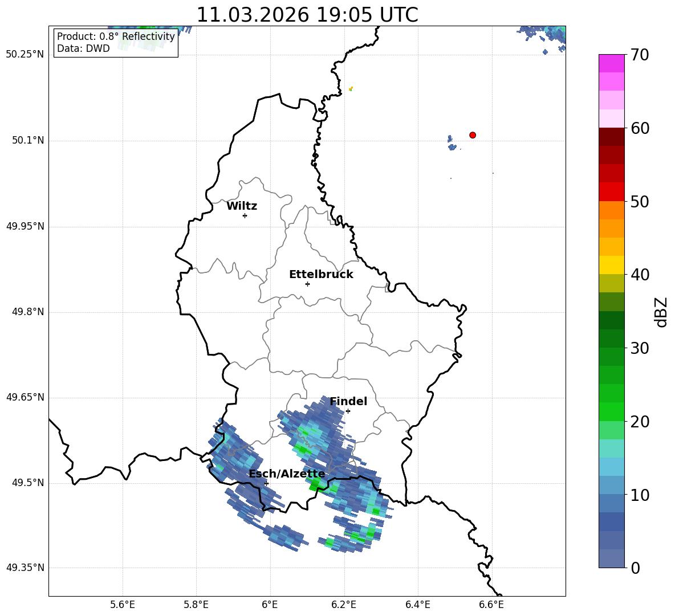Click the 50.1°N latitude label
675x616 pixels.
[28, 140]
